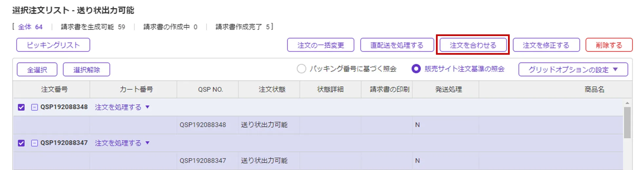Select 販売サイト注文基準の照会 radio button
The image size is (644, 170).
coord(416,69)
